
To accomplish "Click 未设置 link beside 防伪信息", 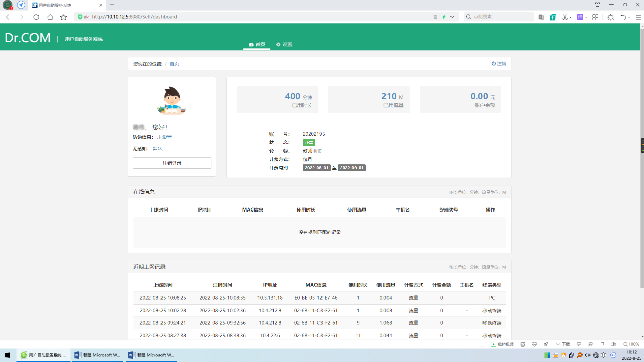I will click(x=165, y=137).
